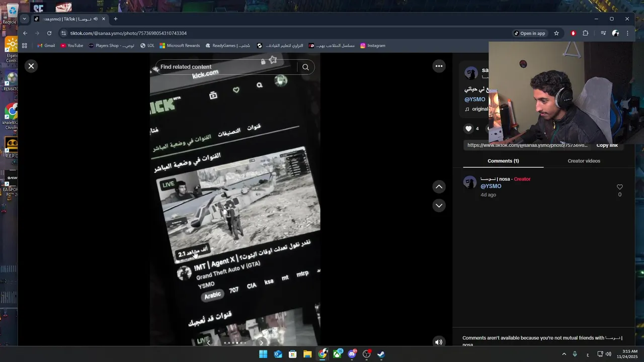Open the Xbox app from the taskbar
The width and height of the screenshot is (644, 362).
pos(337,354)
